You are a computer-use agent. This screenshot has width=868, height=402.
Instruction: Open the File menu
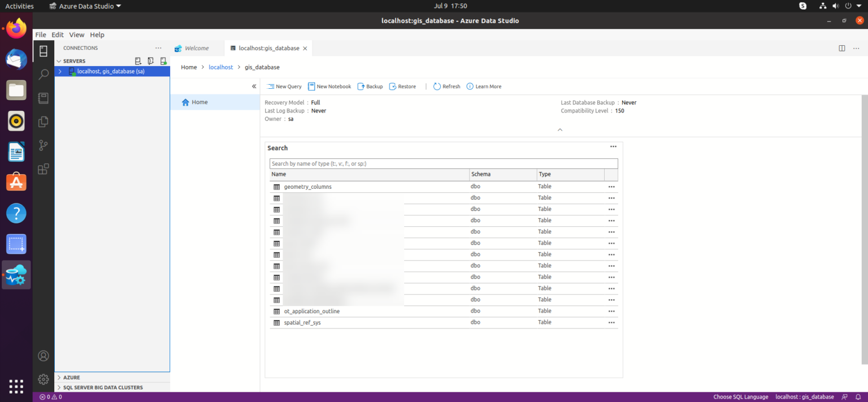pos(40,34)
